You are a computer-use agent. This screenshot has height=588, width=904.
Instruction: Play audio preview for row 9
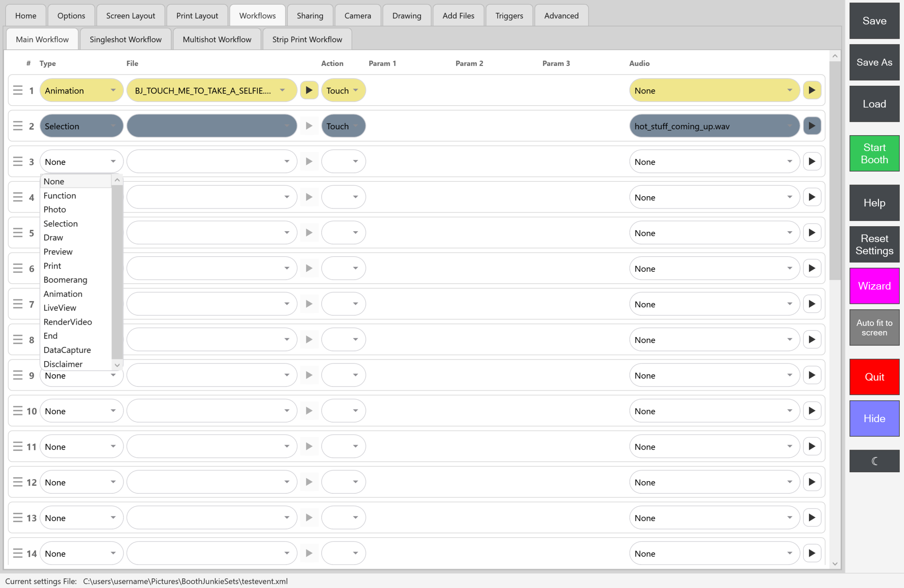tap(812, 375)
